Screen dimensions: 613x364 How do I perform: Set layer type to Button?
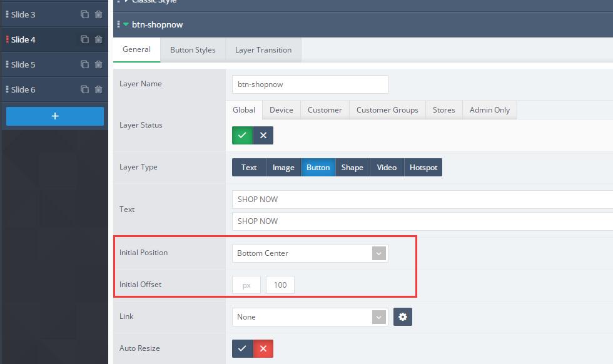click(318, 168)
